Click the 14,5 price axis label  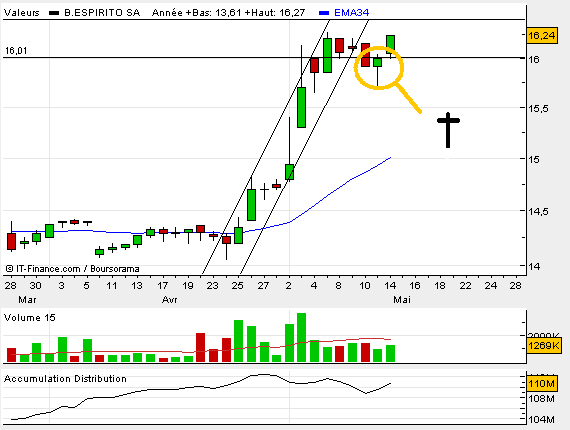pyautogui.click(x=539, y=211)
